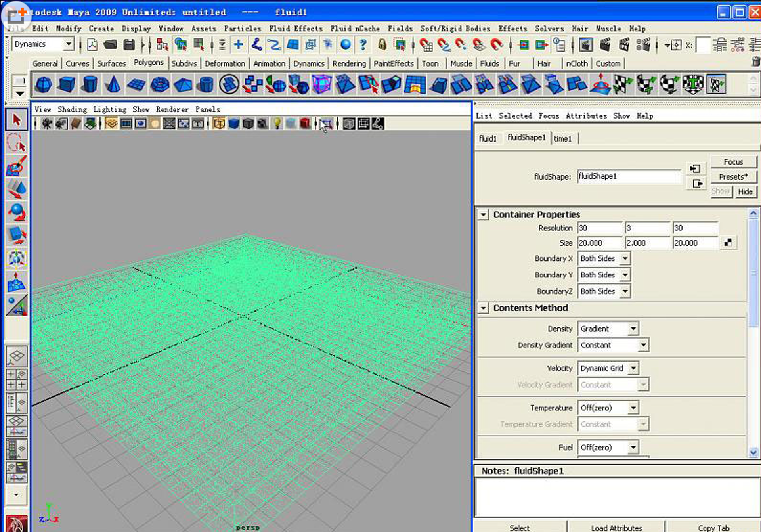Click the Go to output connection icon

(697, 184)
